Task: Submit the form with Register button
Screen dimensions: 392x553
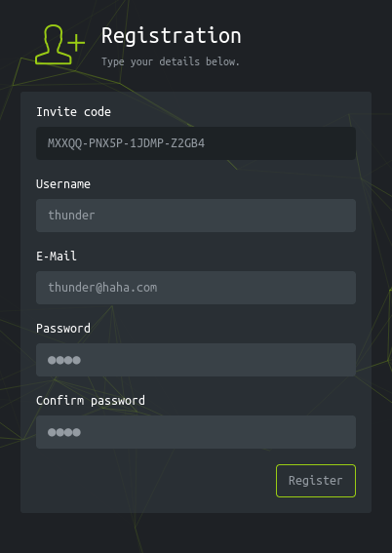Action: 316,481
